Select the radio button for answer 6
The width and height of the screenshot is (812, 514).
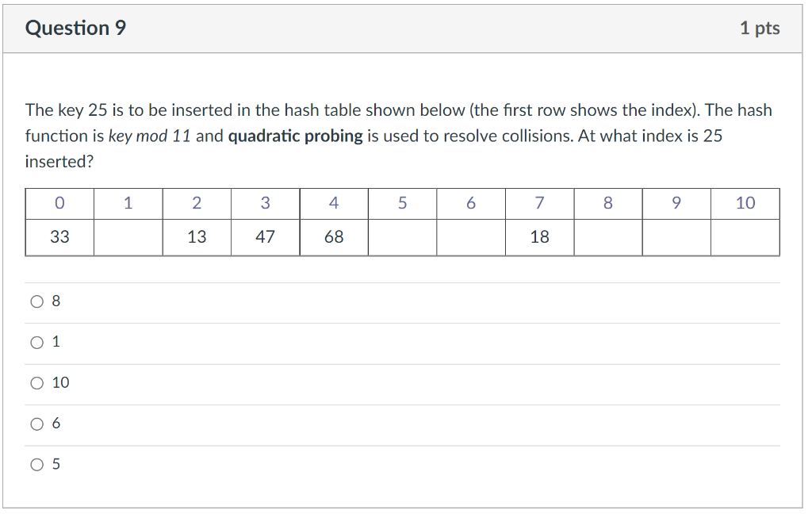tap(36, 424)
